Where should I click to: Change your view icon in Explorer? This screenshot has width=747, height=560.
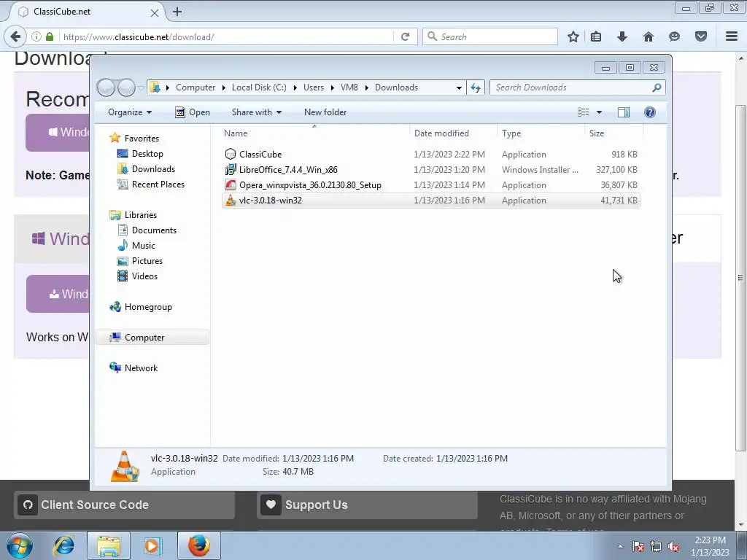pyautogui.click(x=583, y=112)
